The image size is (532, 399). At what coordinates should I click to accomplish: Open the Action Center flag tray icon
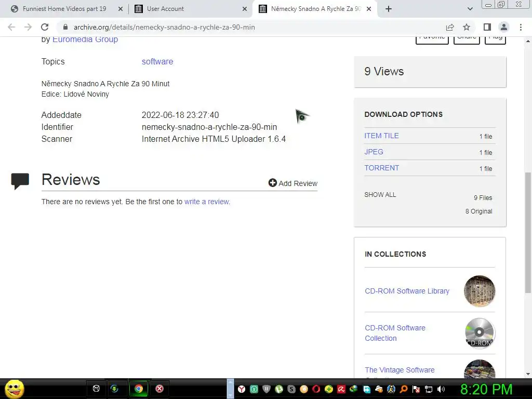point(416,389)
